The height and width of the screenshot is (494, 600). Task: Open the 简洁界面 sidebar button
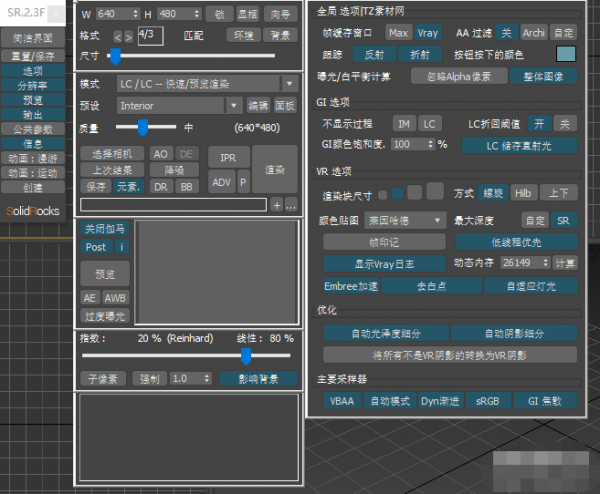coord(33,38)
